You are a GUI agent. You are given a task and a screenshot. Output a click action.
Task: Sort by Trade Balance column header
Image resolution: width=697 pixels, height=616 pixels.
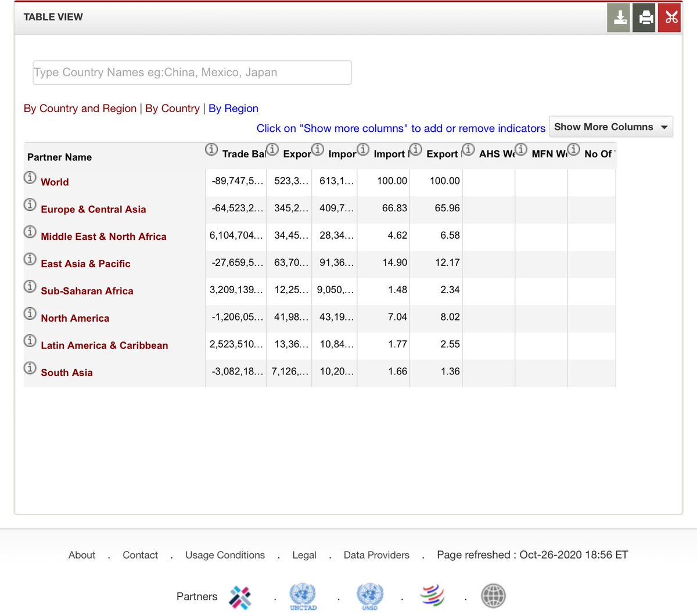[x=243, y=154]
